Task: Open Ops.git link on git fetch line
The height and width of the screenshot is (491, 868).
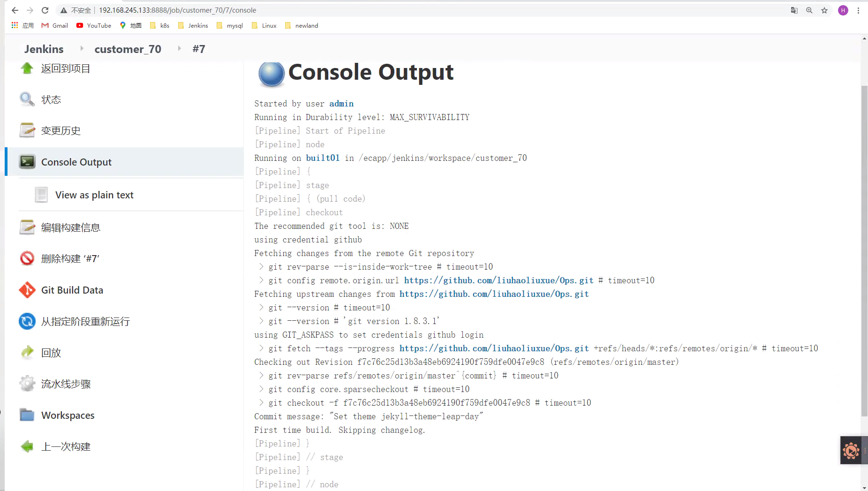Action: pos(494,348)
